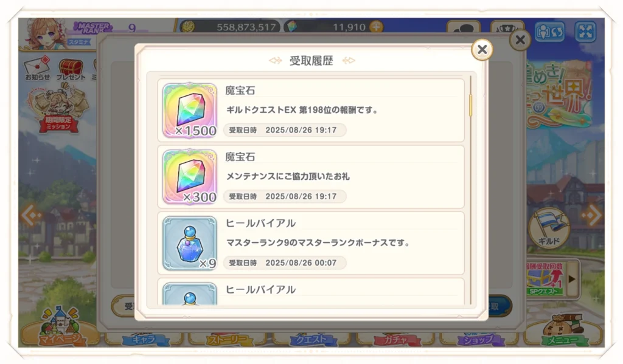This screenshot has width=623, height=364.
Task: Toggle the fullscreen expand icon
Action: (586, 32)
